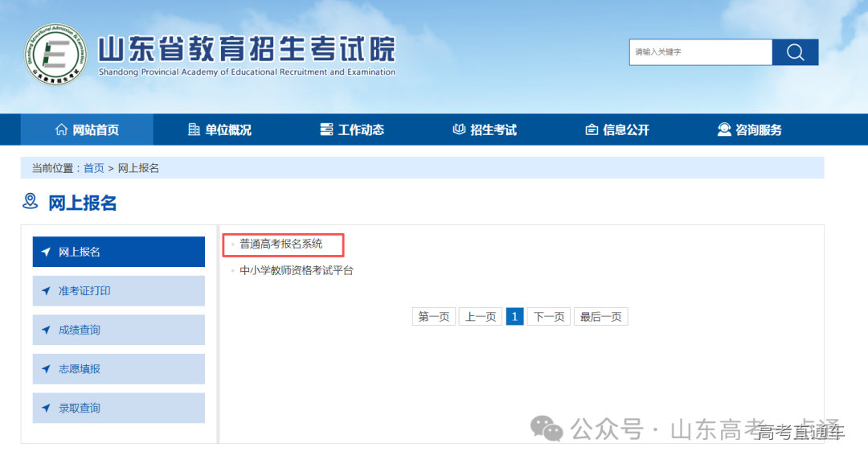Open 中小学教师资格考试平台
868x464 pixels.
[x=297, y=271]
